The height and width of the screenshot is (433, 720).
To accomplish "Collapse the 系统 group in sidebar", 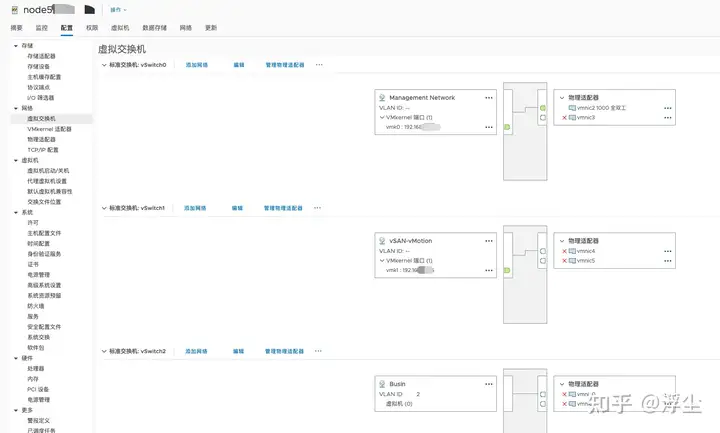I will tap(16, 213).
